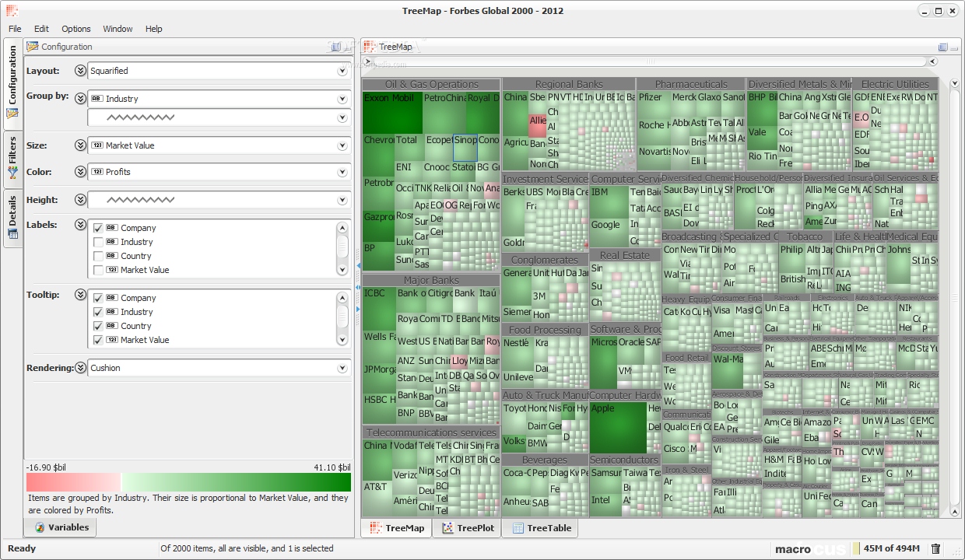Viewport: 965px width, 560px height.
Task: Click the garbage collection trash icon
Action: coord(936,548)
